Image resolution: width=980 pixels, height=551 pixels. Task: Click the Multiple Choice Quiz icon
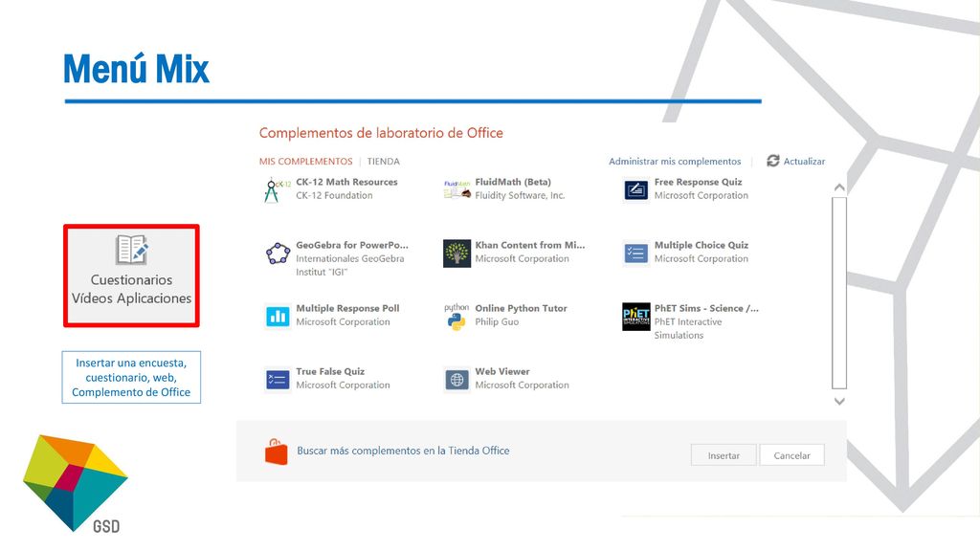coord(635,253)
